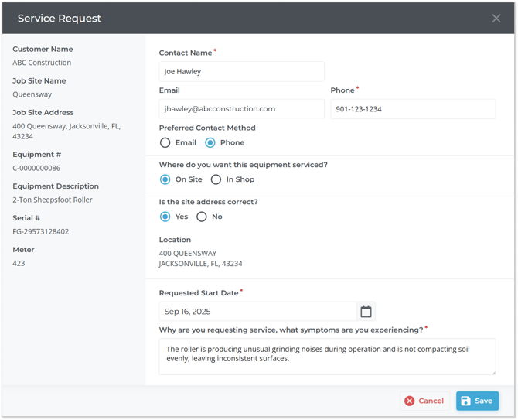Screen dimensions: 518x420
Task: Click the Equipment # value C-0000000086
Action: coord(36,168)
